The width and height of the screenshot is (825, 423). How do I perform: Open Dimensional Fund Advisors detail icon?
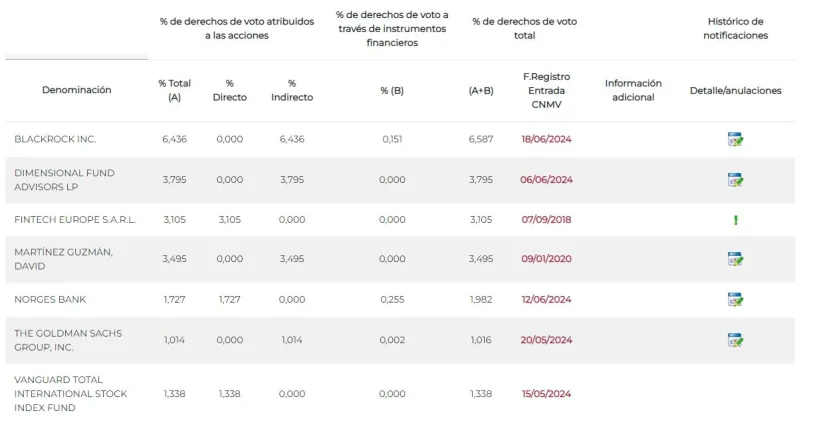(735, 180)
